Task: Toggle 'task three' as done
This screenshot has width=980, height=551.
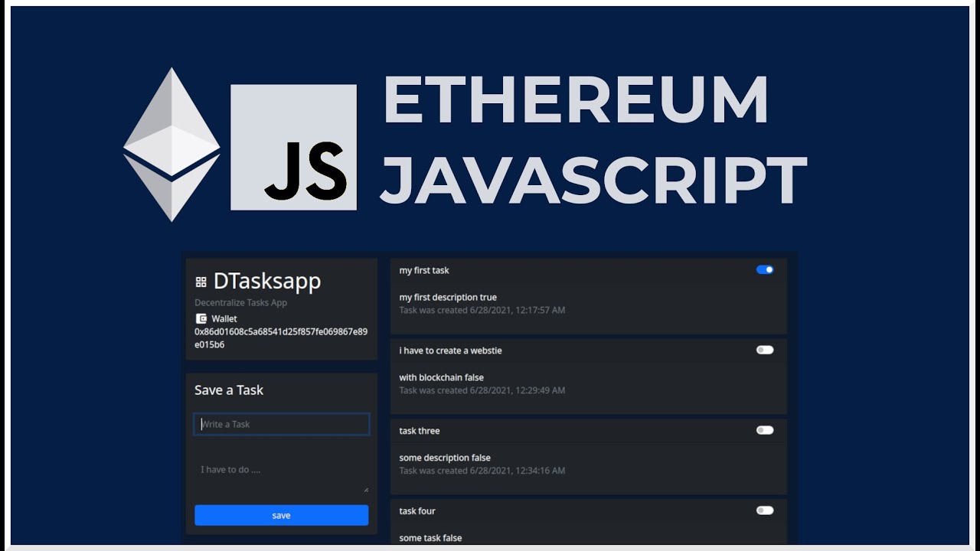Action: (x=765, y=430)
